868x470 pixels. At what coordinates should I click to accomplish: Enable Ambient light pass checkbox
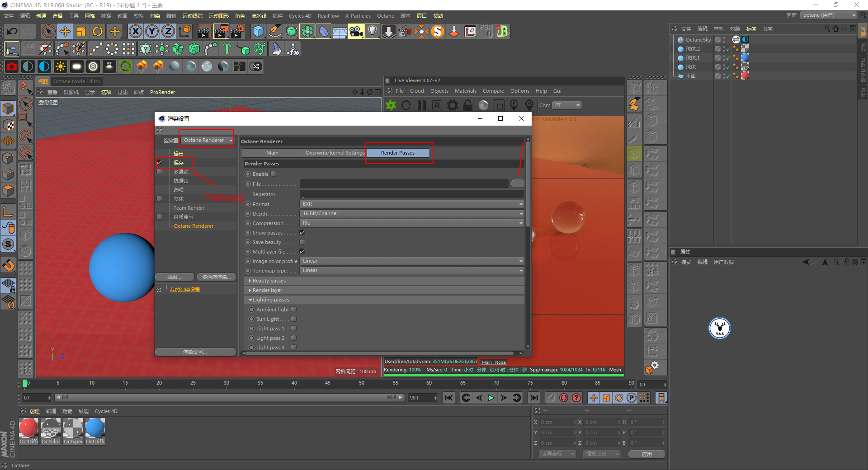pyautogui.click(x=293, y=310)
